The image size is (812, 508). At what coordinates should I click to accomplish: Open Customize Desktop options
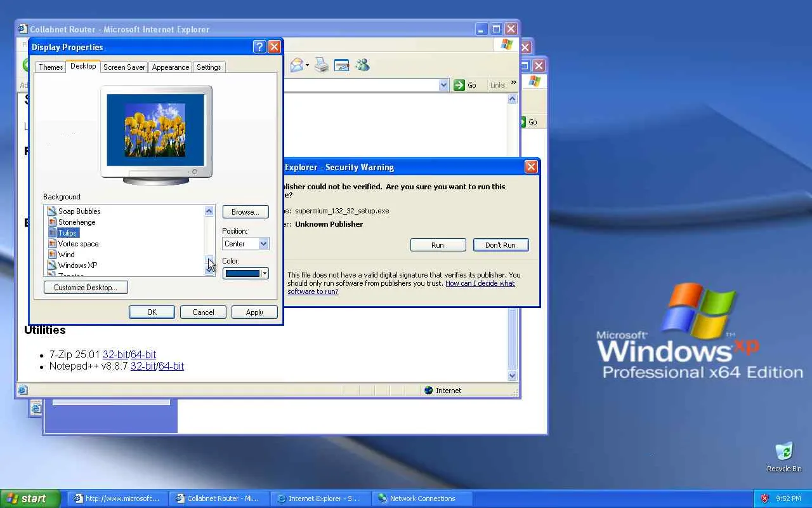click(x=86, y=288)
